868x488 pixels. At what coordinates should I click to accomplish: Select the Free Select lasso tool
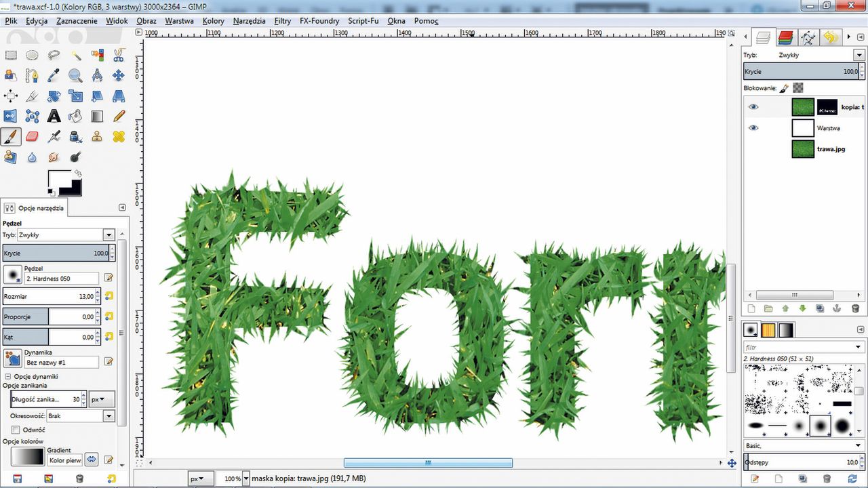54,56
